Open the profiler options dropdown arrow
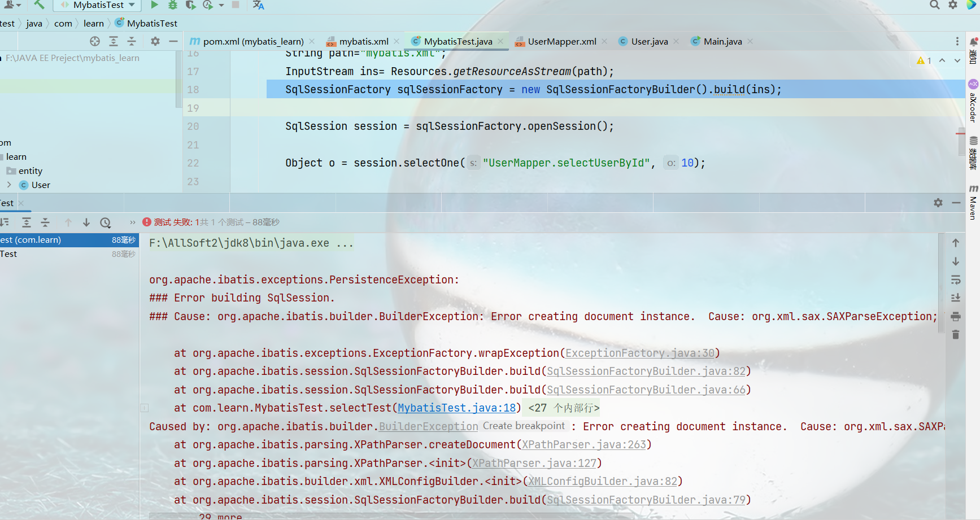The width and height of the screenshot is (980, 520). (x=223, y=5)
